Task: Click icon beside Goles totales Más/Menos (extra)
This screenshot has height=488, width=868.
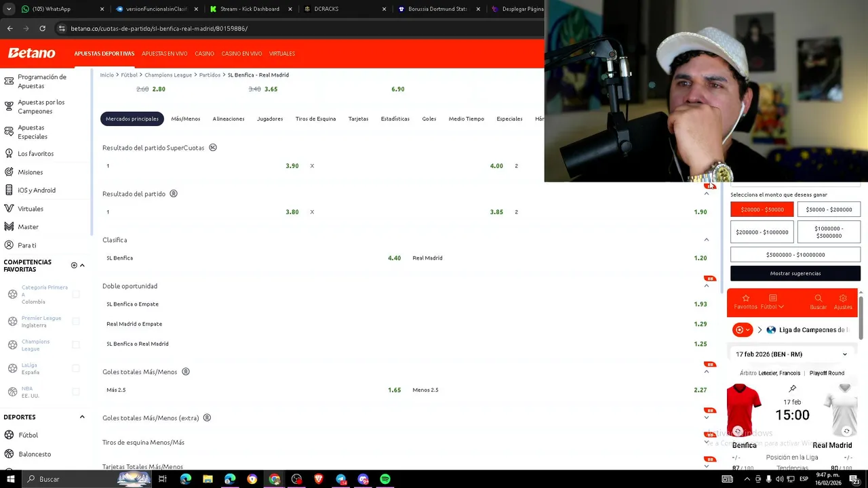Action: pos(207,418)
